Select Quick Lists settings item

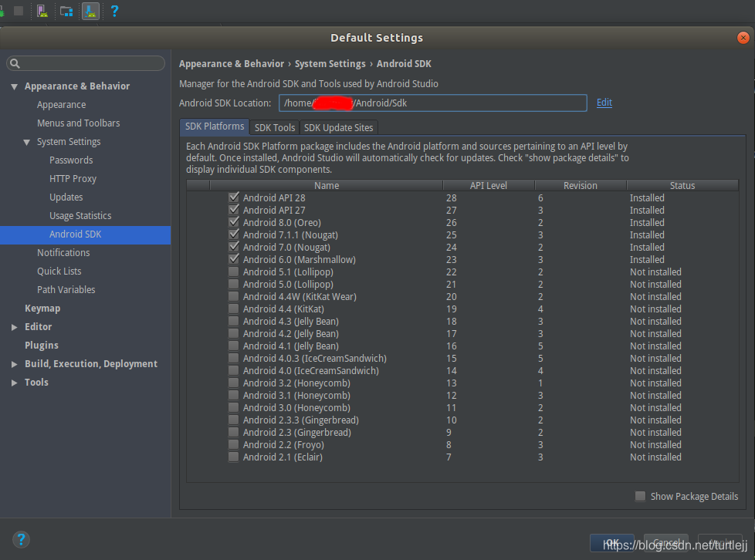[59, 272]
